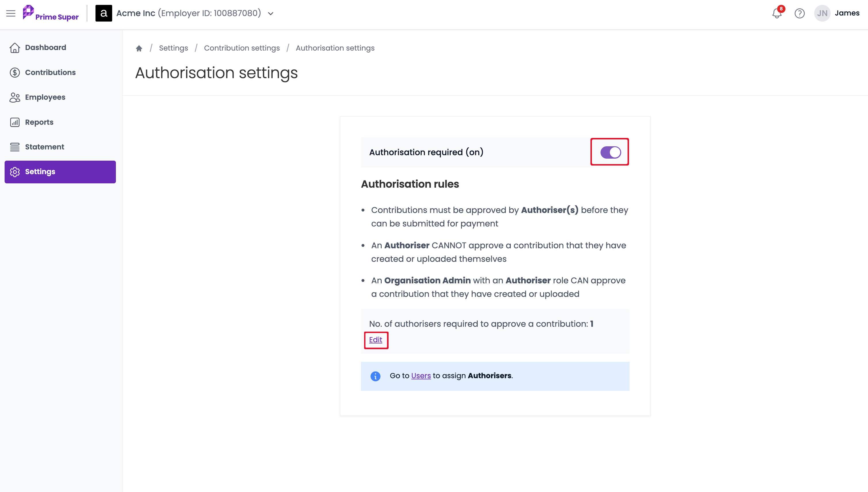This screenshot has width=868, height=492.
Task: Open the hamburger menu icon
Action: point(11,14)
